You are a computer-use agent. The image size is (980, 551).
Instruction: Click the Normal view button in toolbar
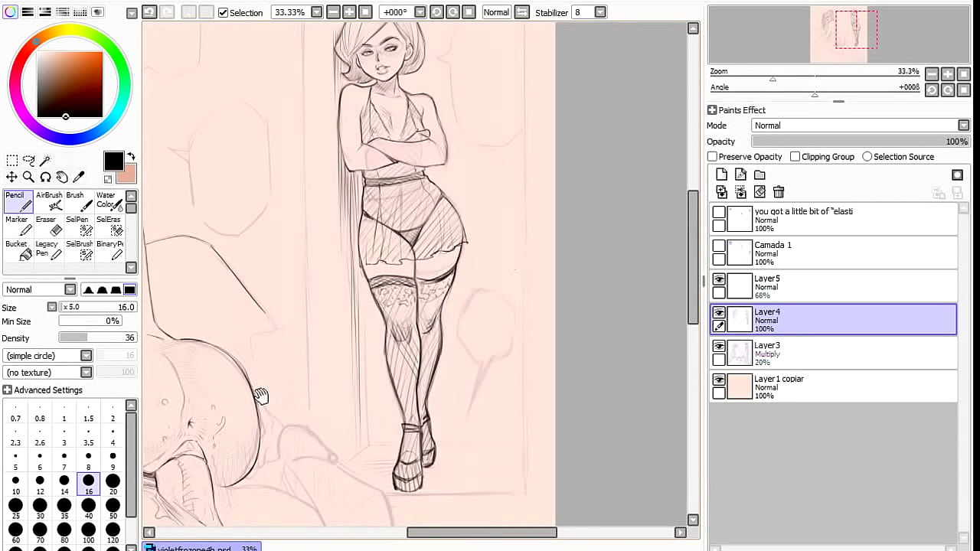click(x=496, y=12)
